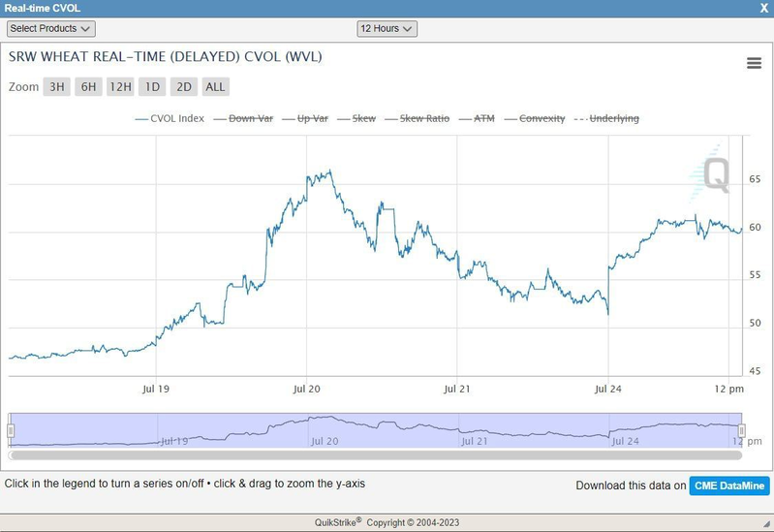Enable the Down Var series in legend
This screenshot has height=532, width=774.
(x=250, y=118)
